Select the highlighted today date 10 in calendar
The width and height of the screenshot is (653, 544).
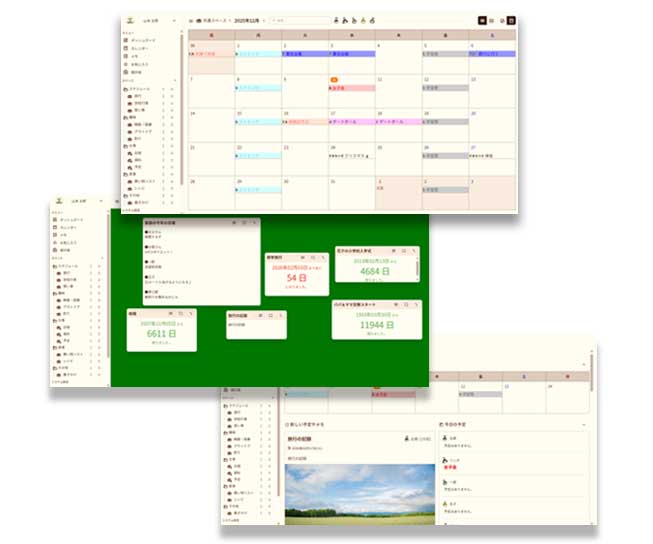tap(334, 79)
